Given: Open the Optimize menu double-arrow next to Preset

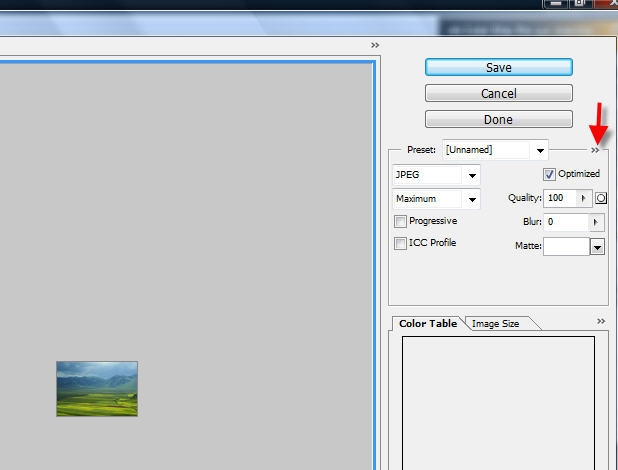Looking at the screenshot, I should (x=595, y=150).
